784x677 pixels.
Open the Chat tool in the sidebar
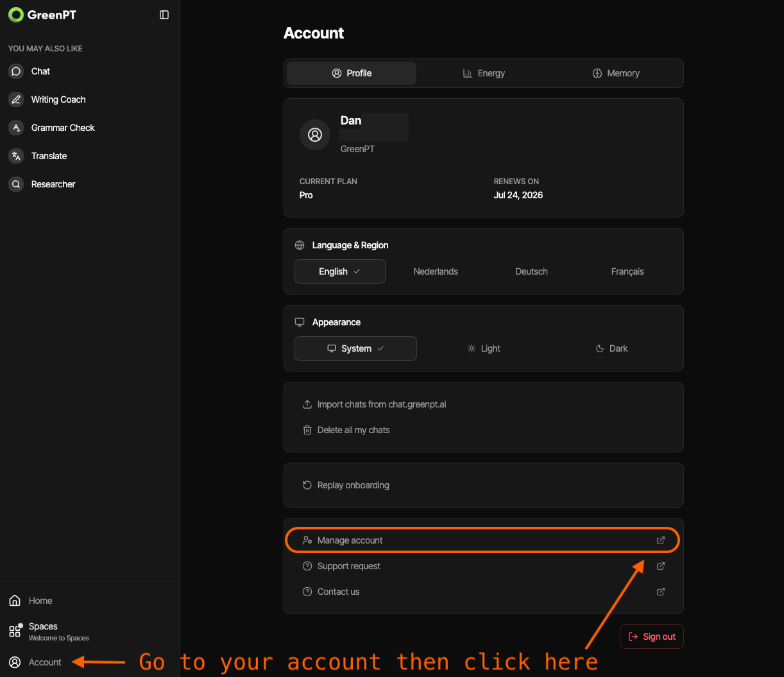[x=90, y=71]
